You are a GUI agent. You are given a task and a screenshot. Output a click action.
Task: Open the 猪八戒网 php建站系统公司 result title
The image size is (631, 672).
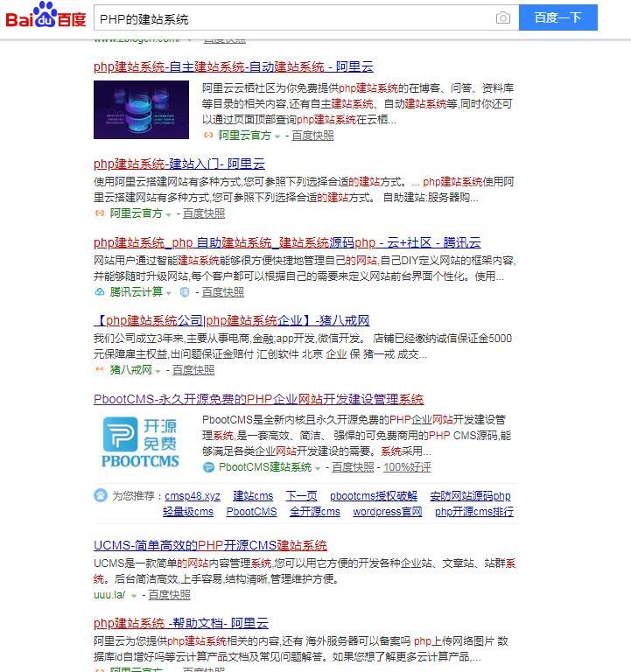231,320
